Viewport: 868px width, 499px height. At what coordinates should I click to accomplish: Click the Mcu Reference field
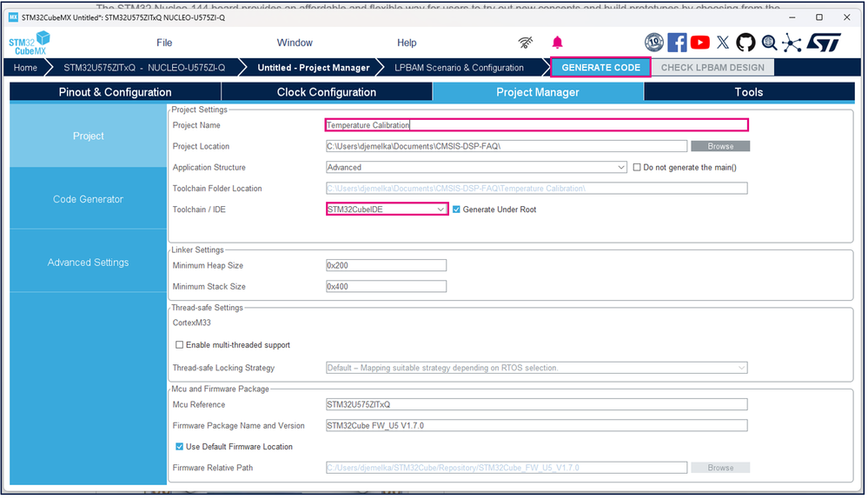(536, 405)
